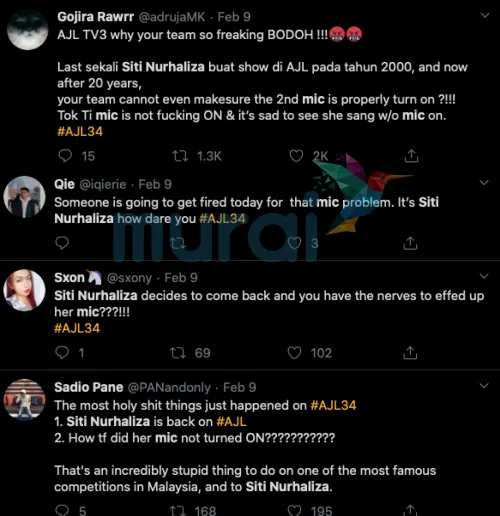Like the tweet with 2K likes
This screenshot has width=500, height=516.
pyautogui.click(x=296, y=156)
